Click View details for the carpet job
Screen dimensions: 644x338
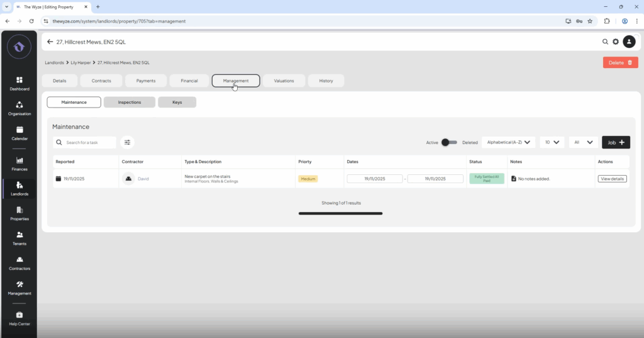point(612,179)
